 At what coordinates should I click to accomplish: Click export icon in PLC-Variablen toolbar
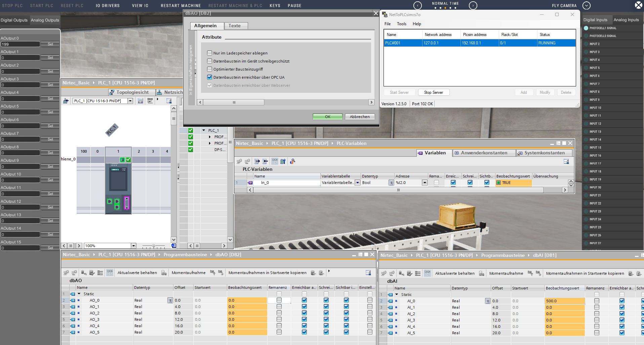257,161
